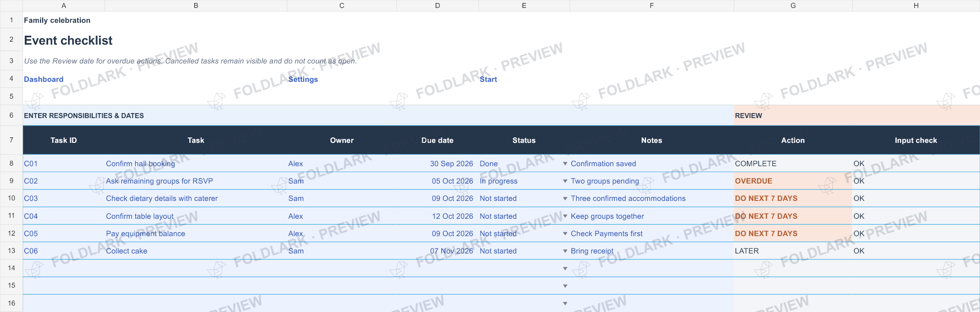
Task: Select column G header
Action: tap(793, 5)
